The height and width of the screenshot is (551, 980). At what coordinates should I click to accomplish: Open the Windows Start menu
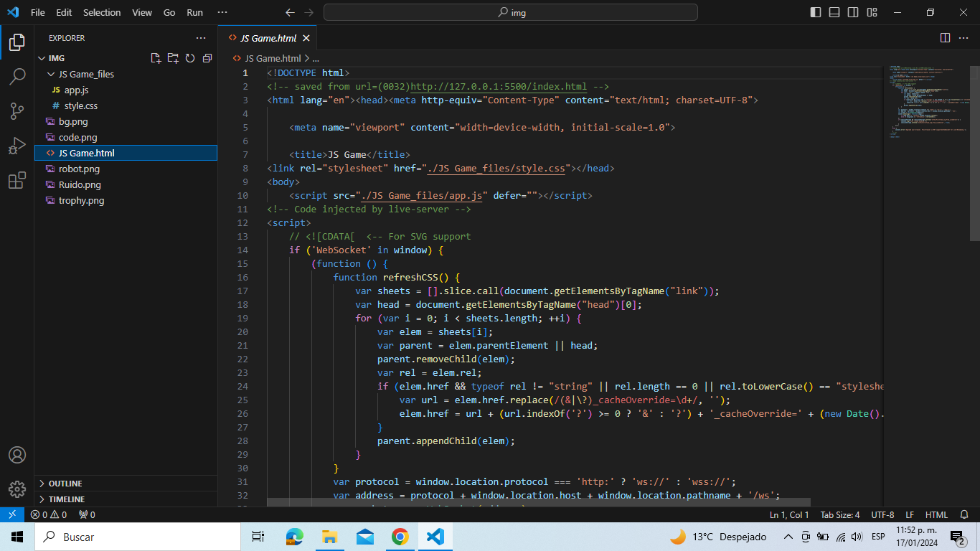(17, 537)
